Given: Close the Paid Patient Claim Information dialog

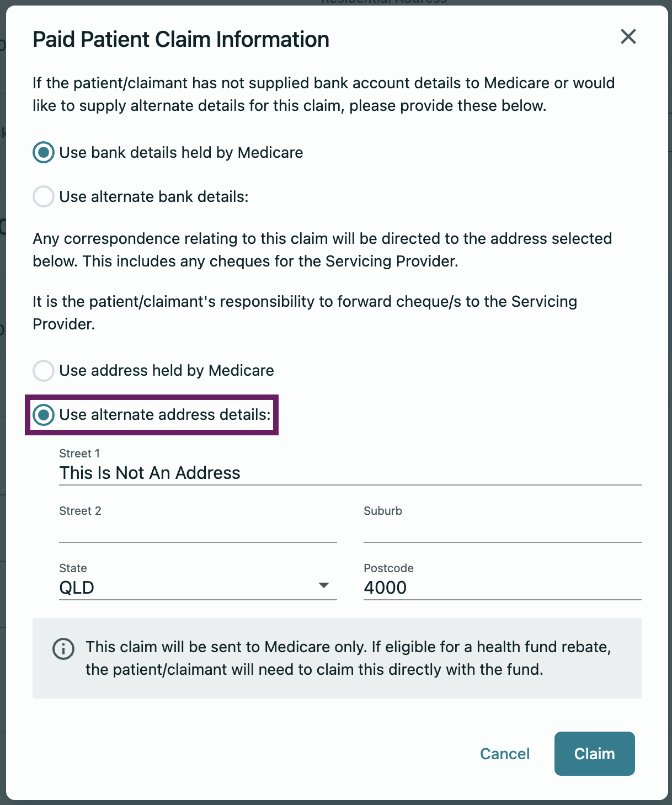Looking at the screenshot, I should (x=628, y=37).
